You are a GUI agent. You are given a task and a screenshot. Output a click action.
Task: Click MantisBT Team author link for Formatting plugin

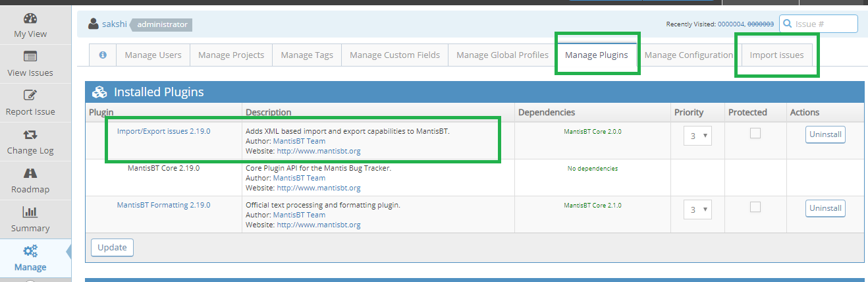[x=299, y=215]
